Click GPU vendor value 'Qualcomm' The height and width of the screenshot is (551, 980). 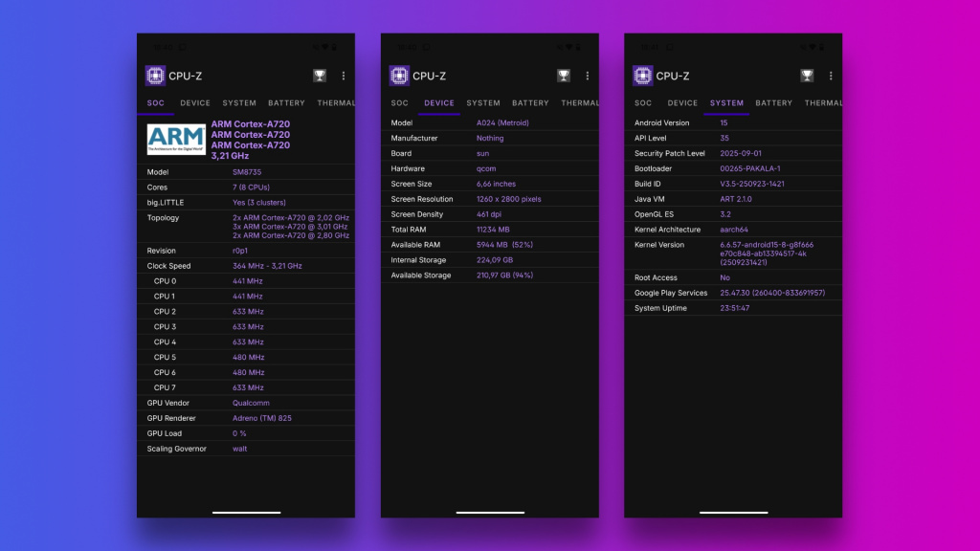(x=252, y=403)
